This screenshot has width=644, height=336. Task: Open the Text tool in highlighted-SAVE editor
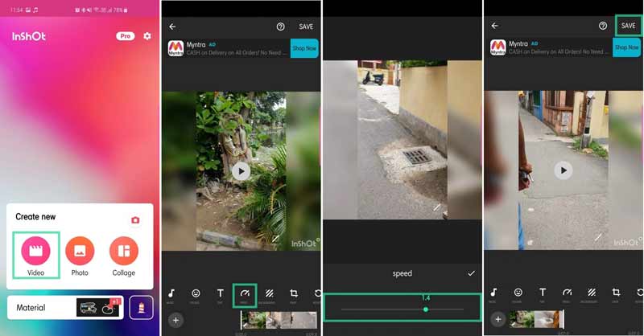543,294
